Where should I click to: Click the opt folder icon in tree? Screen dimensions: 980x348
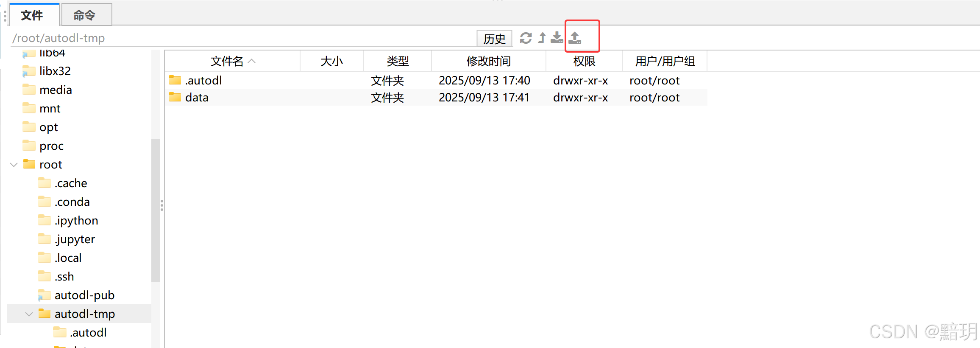click(29, 126)
